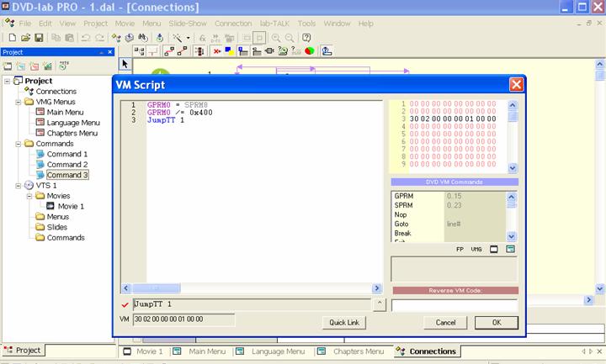Click the Cancel button

point(445,322)
